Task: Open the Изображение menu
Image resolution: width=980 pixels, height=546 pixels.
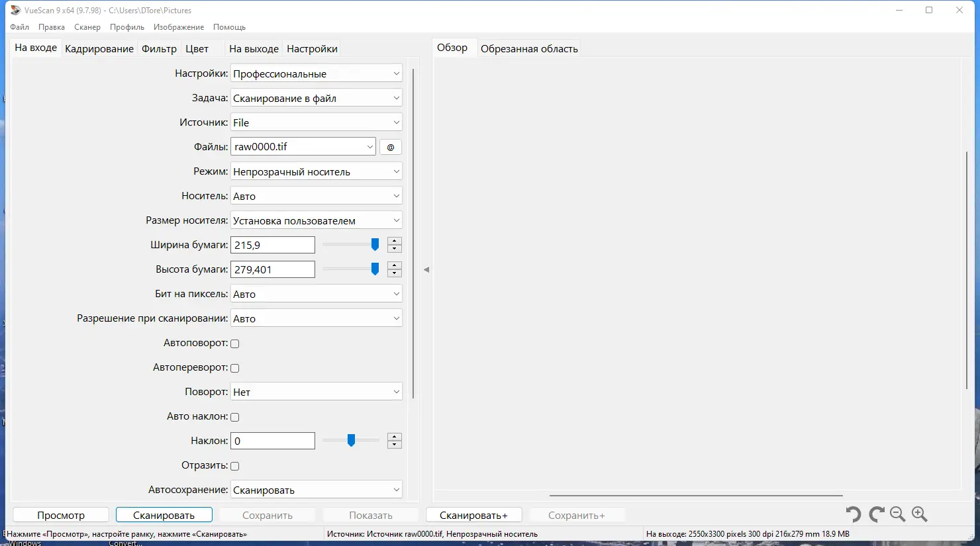Action: 179,27
